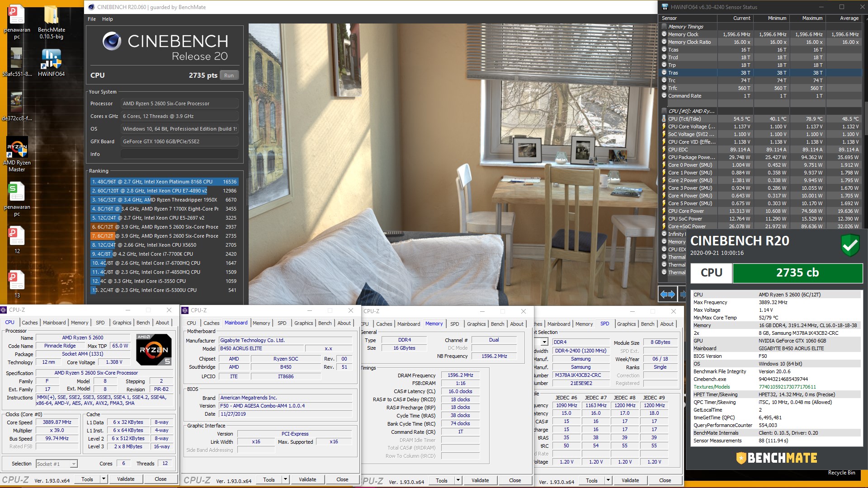Open Tools dropdown arrow in SPD CPU-Z window

(608, 480)
